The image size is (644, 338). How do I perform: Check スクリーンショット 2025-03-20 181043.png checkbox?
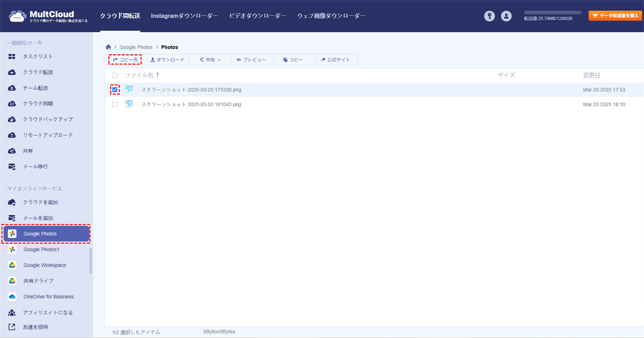[115, 104]
